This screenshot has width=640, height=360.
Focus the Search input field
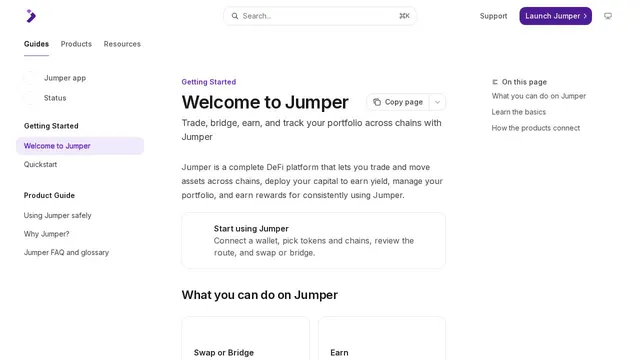point(320,16)
